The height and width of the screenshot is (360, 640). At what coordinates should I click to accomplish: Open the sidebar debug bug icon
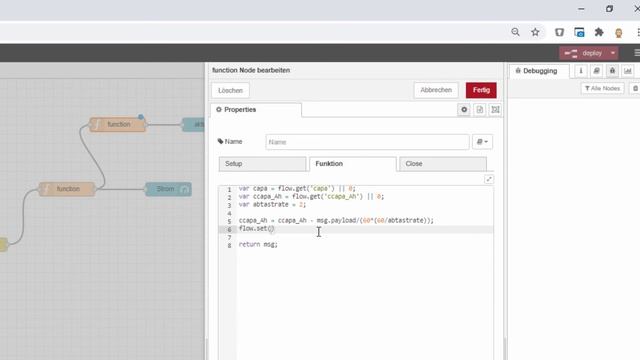(612, 71)
